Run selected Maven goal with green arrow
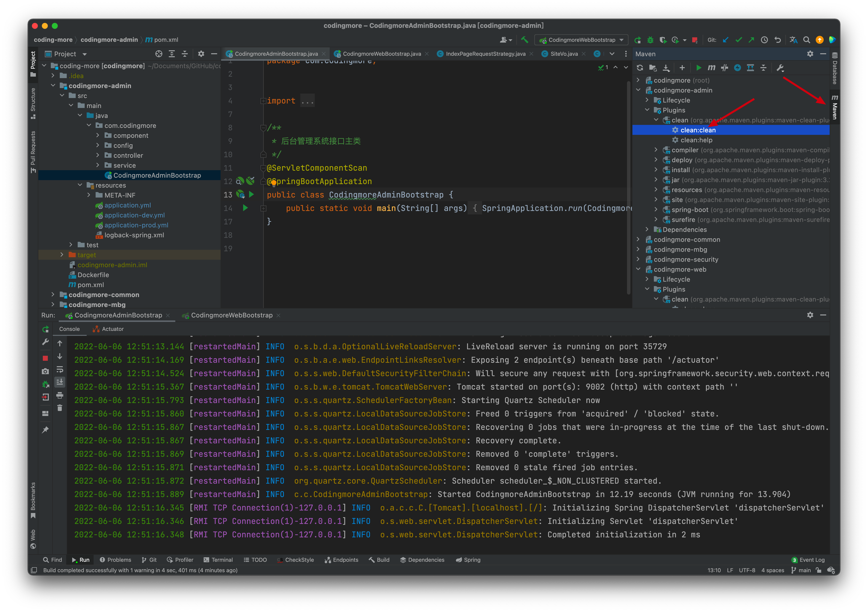The image size is (868, 612). [x=699, y=68]
